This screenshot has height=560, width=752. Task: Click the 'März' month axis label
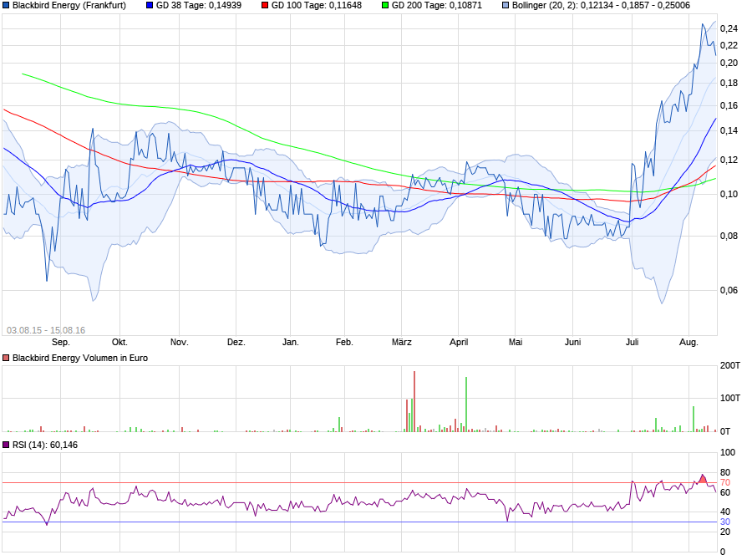pos(402,342)
